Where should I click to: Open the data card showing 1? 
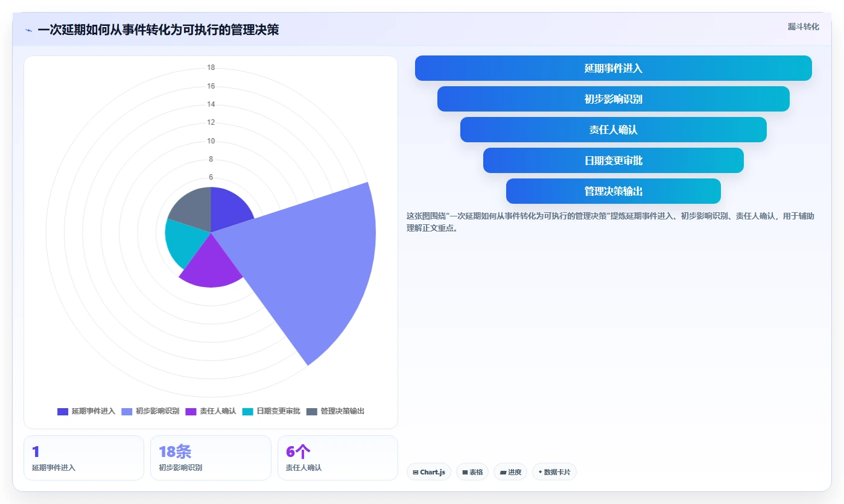[x=84, y=458]
